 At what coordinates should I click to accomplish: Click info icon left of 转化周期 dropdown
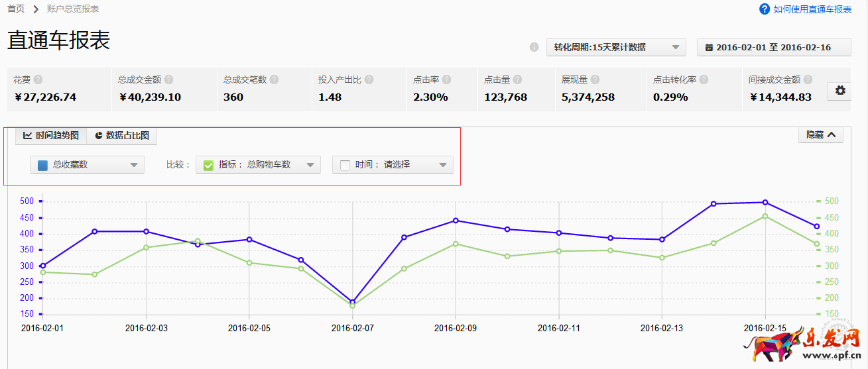(534, 47)
